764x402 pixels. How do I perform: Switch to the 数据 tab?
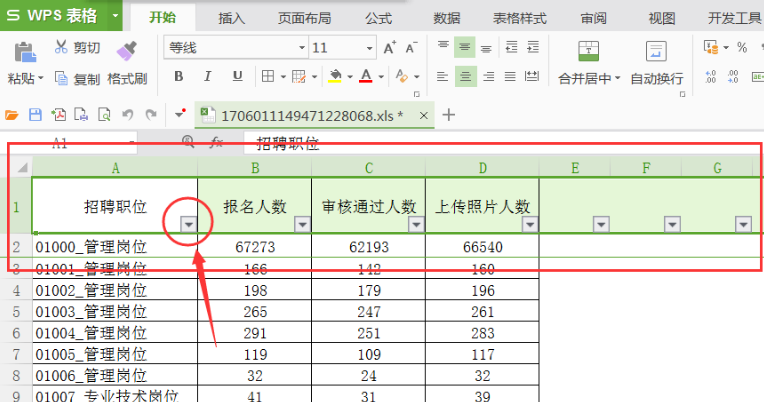[447, 19]
